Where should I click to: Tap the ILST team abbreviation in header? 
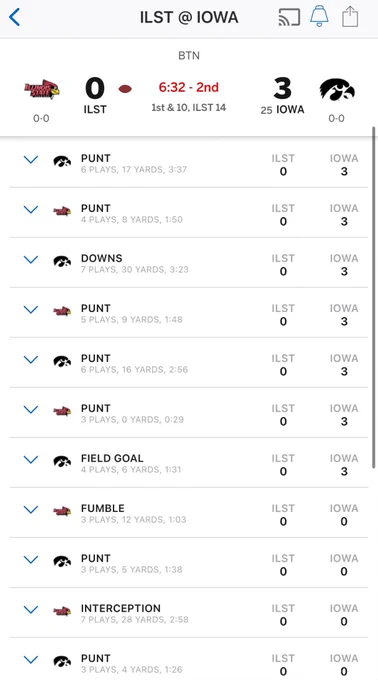pos(95,109)
